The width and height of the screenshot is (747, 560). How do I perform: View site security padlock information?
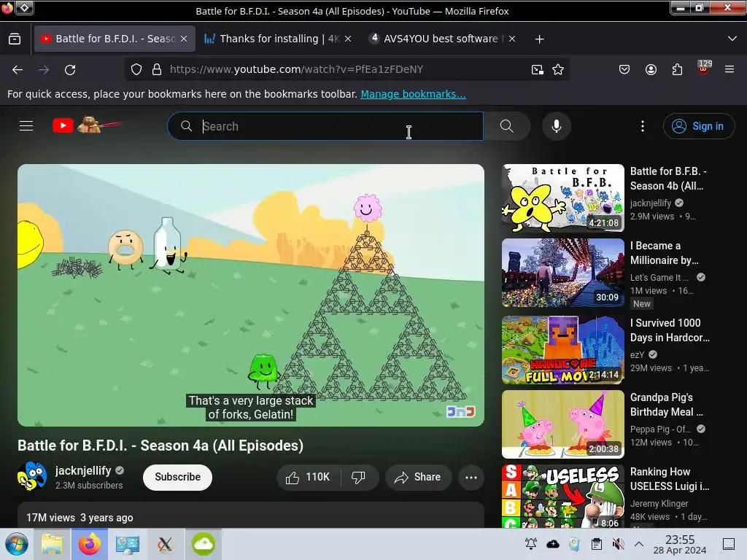(157, 69)
